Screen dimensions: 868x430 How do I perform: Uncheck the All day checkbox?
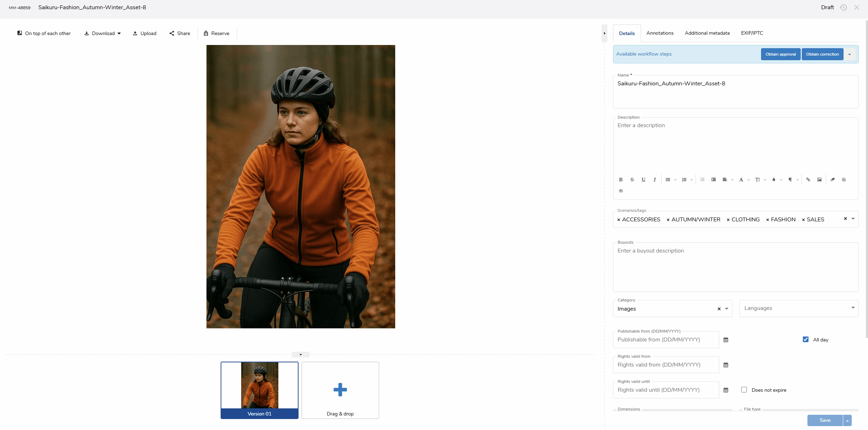tap(805, 339)
